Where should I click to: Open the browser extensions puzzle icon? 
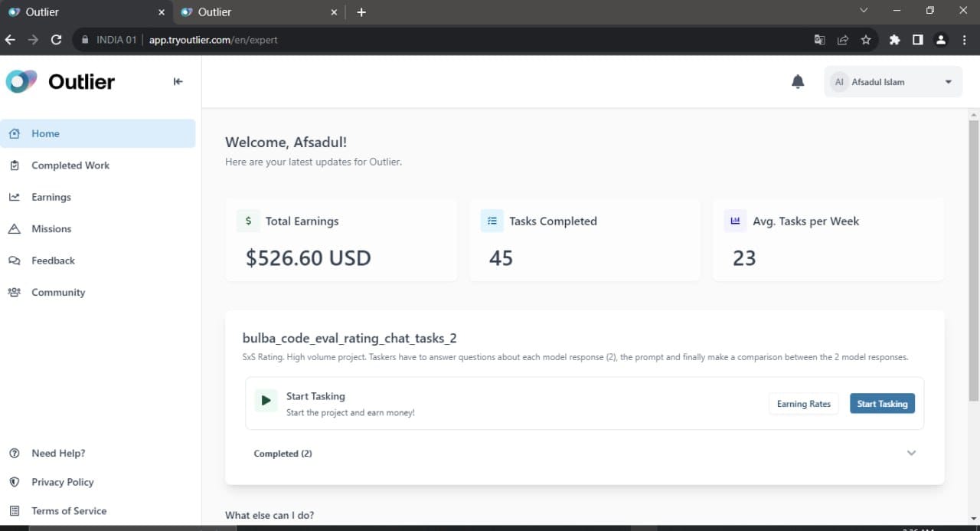[894, 40]
